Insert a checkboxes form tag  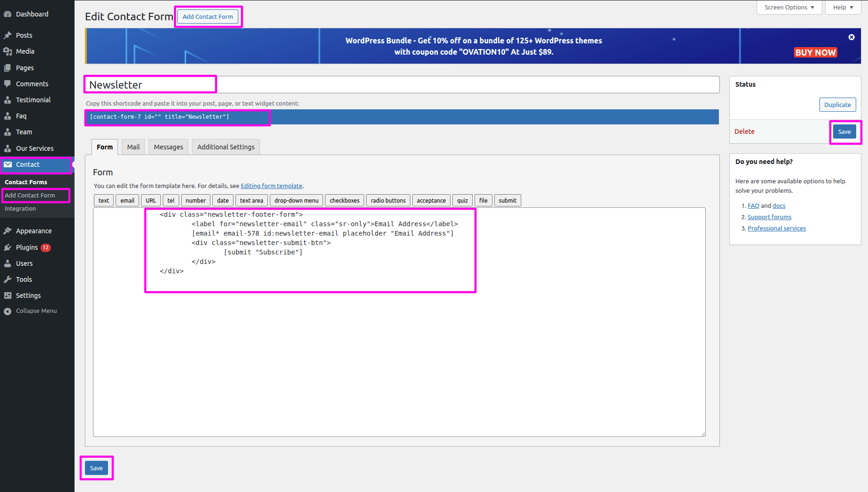344,200
